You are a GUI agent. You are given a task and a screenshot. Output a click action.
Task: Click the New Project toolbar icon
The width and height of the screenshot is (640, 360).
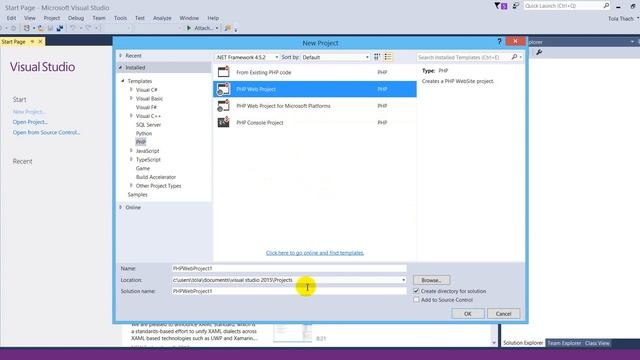click(x=27, y=28)
